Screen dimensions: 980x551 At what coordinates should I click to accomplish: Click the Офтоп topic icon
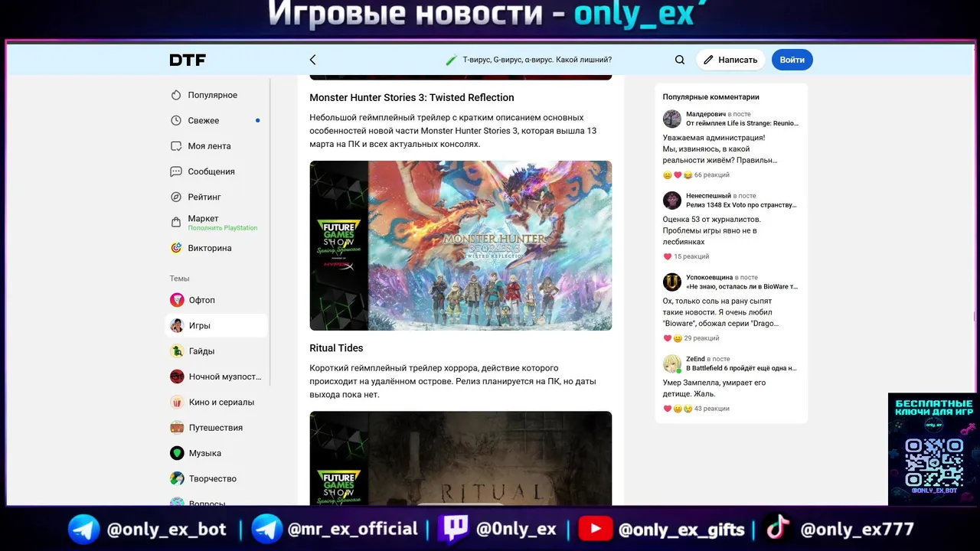[177, 300]
